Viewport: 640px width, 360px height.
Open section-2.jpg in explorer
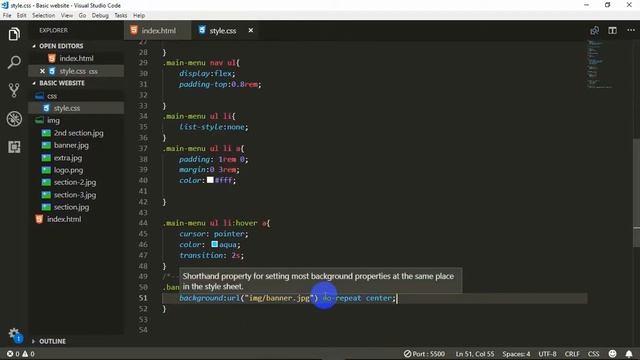[75, 182]
